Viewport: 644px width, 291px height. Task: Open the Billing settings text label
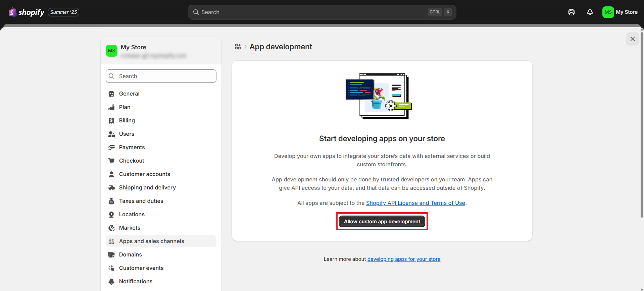[x=127, y=120]
